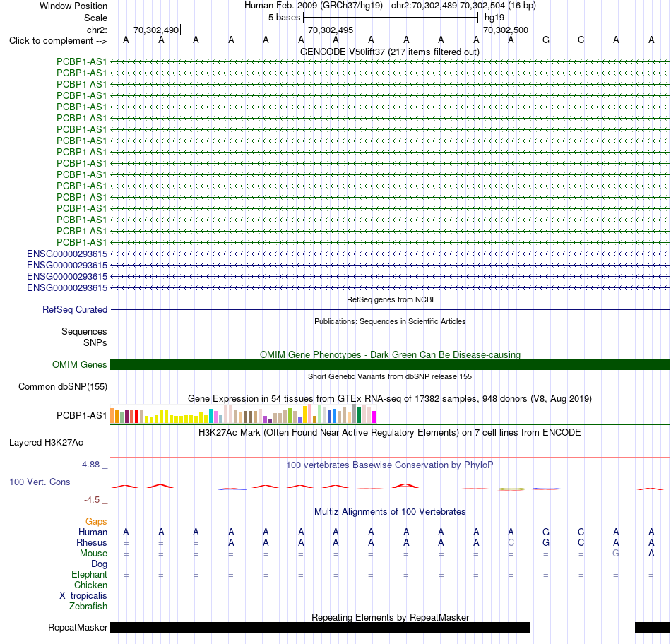671x644 pixels.
Task: Click the dark green bar in the GTEx chart
Action: (359, 415)
